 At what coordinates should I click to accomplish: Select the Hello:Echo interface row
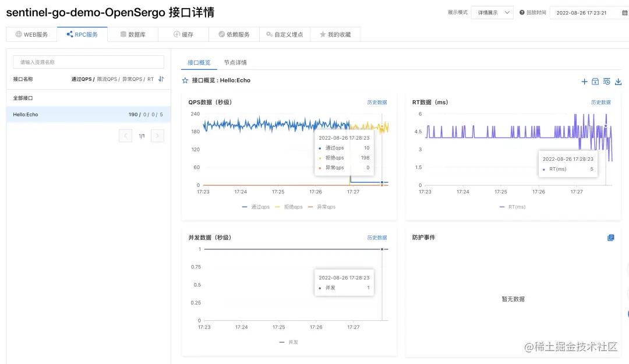[x=89, y=114]
